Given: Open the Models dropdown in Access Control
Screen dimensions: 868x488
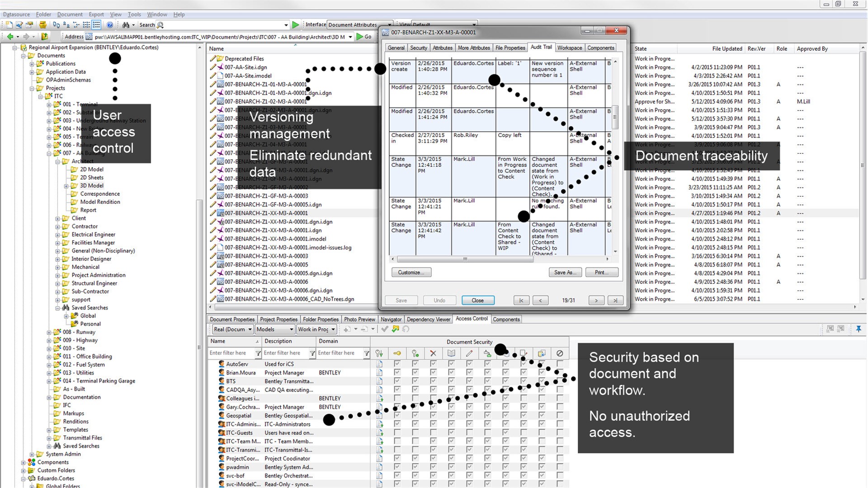Looking at the screenshot, I should pos(275,329).
